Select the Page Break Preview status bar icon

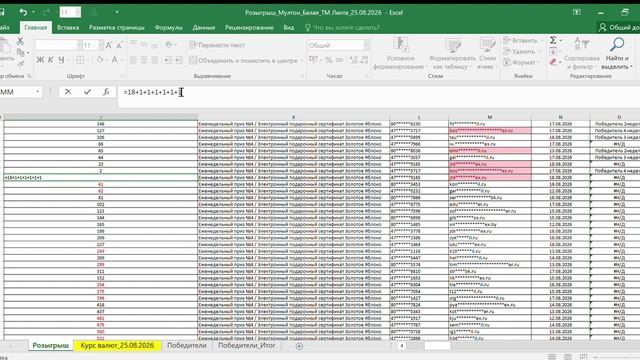[584, 357]
